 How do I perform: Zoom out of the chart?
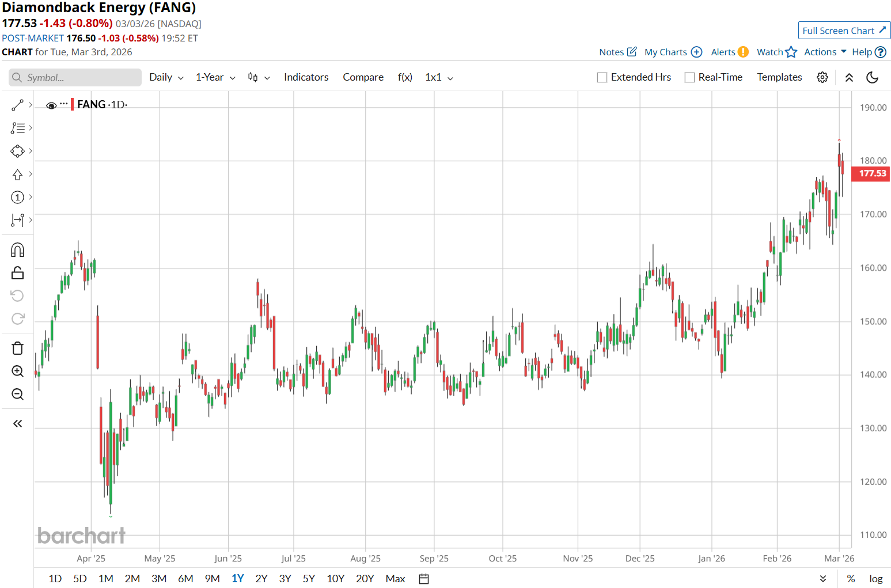point(17,394)
